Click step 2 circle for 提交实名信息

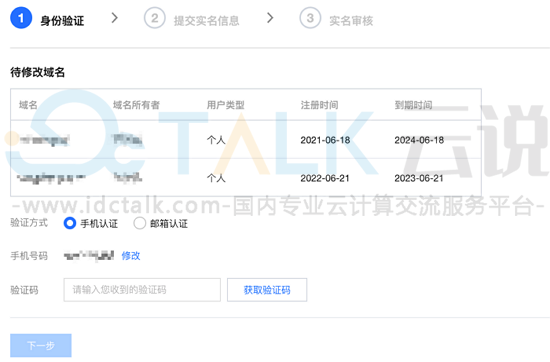(155, 18)
